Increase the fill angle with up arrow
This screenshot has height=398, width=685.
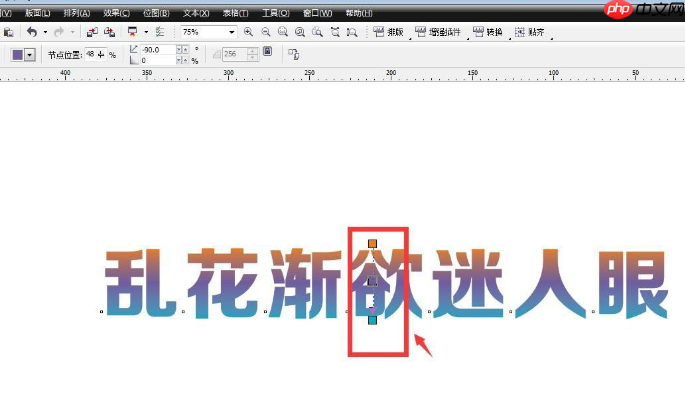[x=185, y=50]
